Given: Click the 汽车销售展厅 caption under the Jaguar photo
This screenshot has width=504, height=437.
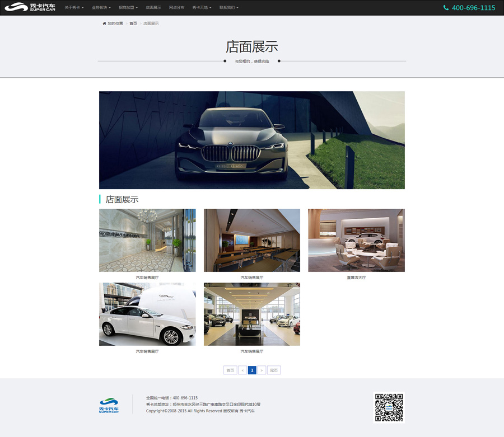Looking at the screenshot, I should [x=147, y=351].
